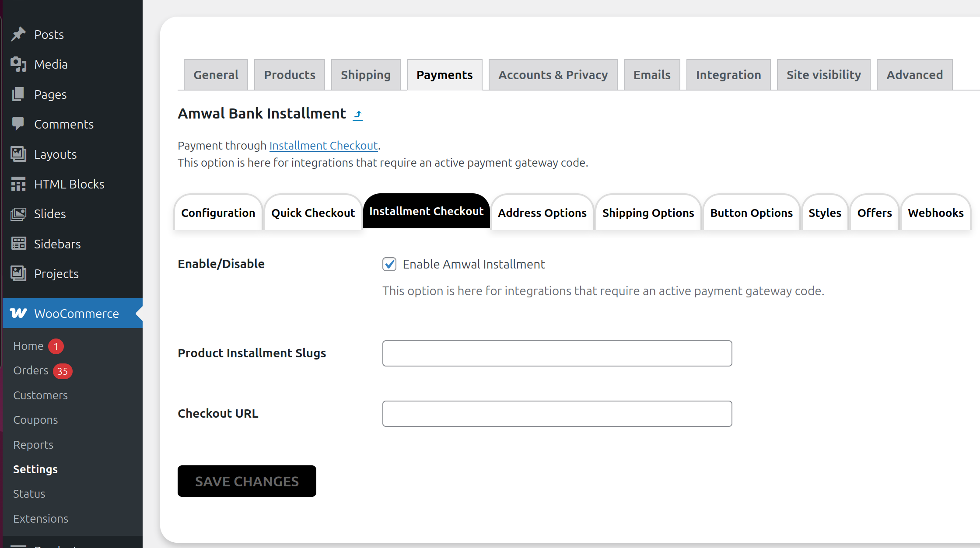Click the Media library icon
Screen dimensions: 980x548
point(18,64)
